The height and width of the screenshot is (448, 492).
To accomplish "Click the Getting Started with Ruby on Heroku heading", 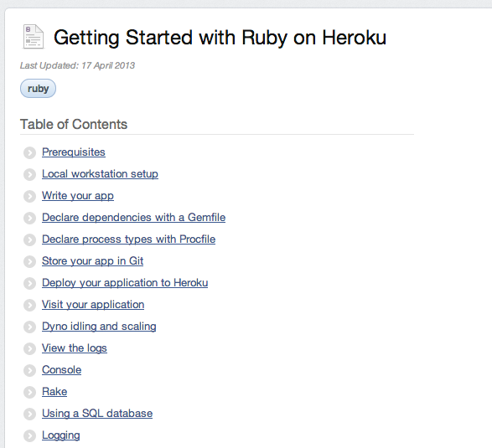I will (x=220, y=38).
